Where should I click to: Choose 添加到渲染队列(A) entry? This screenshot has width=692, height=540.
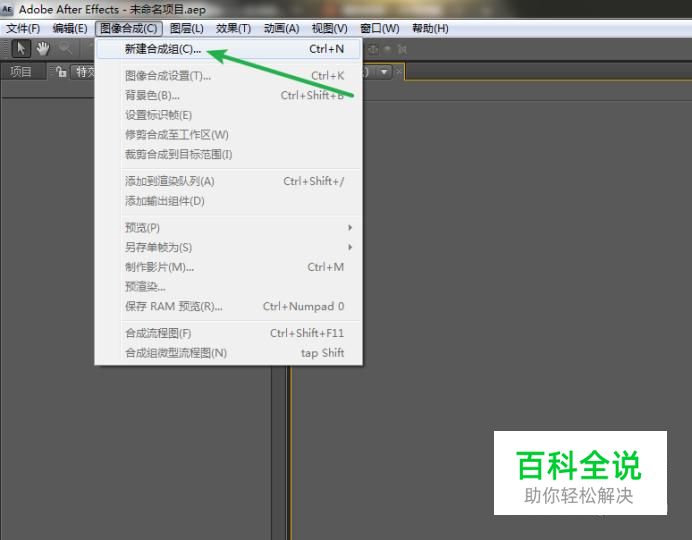(x=229, y=181)
